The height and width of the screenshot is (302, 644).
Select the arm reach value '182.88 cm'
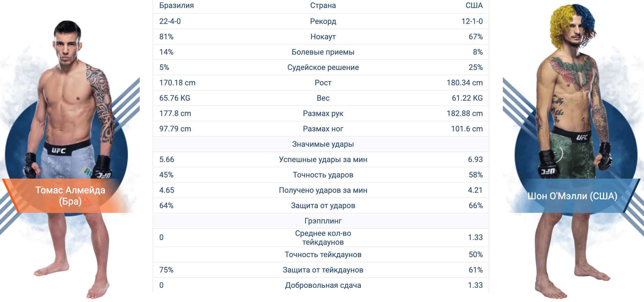pyautogui.click(x=465, y=113)
